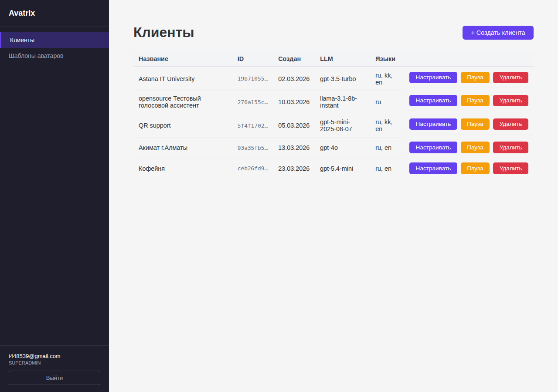Delete the QR support client
The height and width of the screenshot is (392, 558).
pyautogui.click(x=510, y=124)
